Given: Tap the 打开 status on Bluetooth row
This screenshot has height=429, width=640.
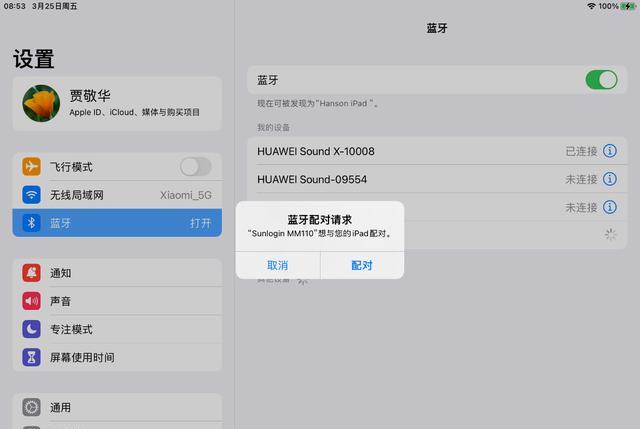Looking at the screenshot, I should click(200, 223).
